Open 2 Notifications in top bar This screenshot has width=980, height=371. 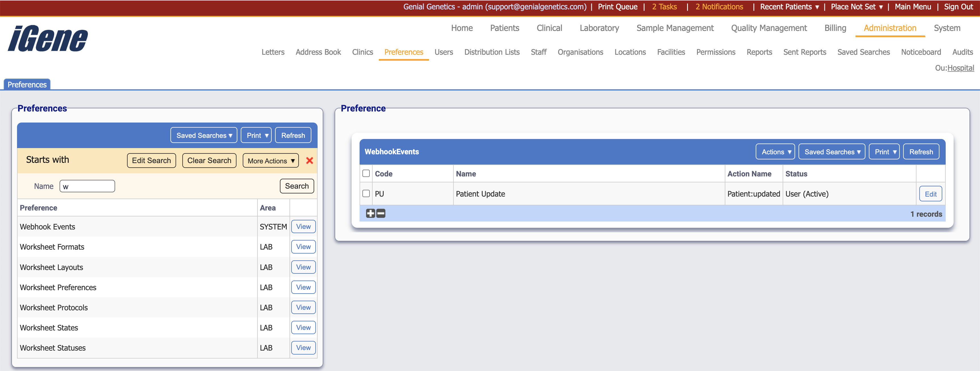[x=719, y=7]
